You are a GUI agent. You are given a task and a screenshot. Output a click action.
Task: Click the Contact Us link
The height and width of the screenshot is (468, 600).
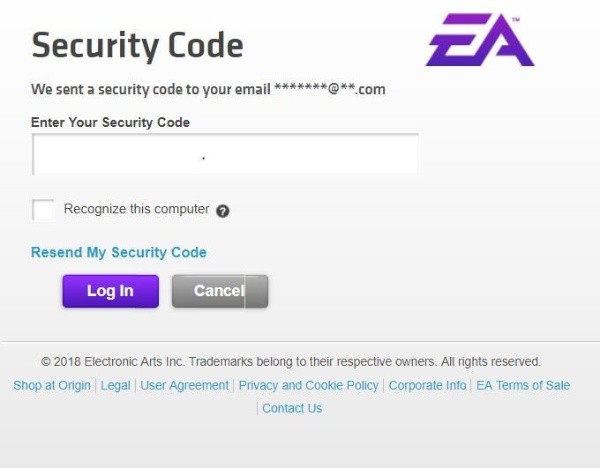click(x=292, y=408)
